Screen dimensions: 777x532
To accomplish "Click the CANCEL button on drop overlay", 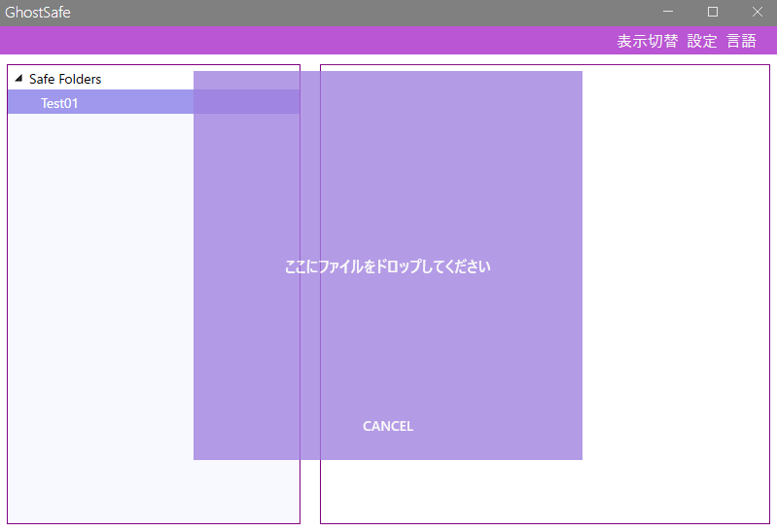I will pos(388,426).
